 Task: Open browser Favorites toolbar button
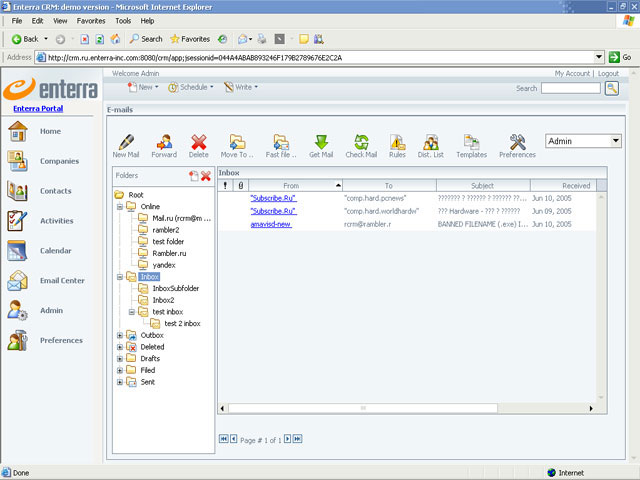point(190,39)
